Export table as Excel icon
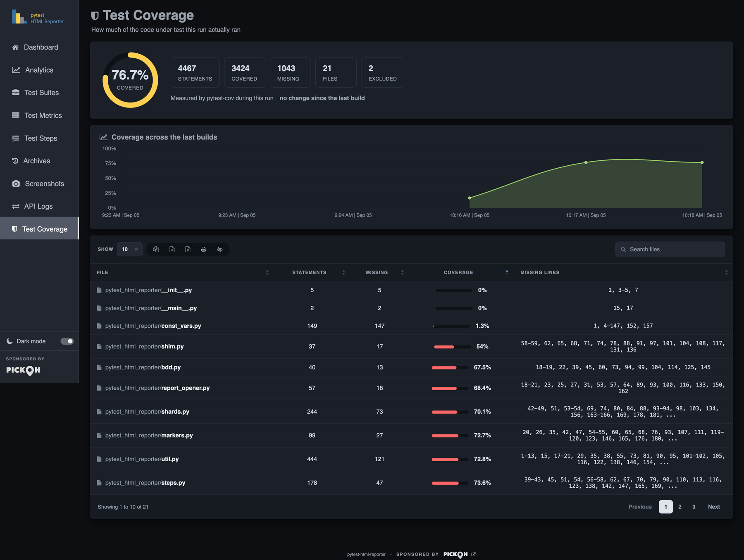This screenshot has width=744, height=560. 188,249
